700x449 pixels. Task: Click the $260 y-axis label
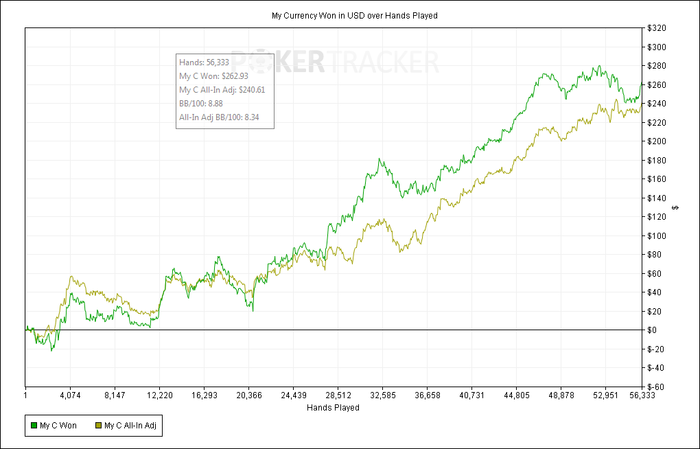click(657, 85)
